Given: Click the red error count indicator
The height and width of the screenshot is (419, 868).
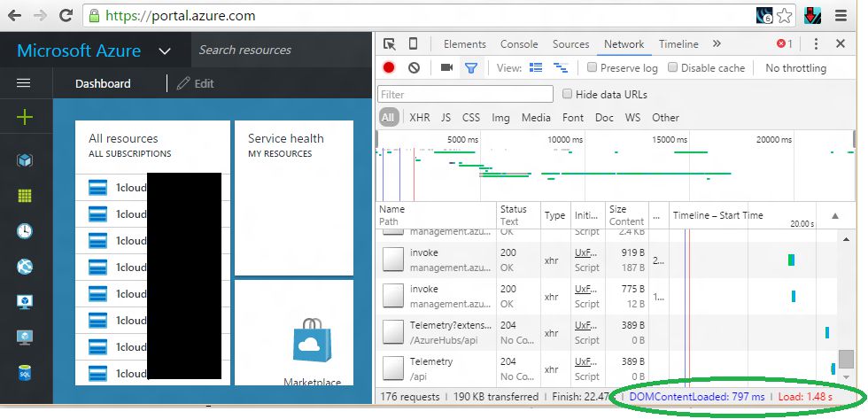Looking at the screenshot, I should (785, 43).
